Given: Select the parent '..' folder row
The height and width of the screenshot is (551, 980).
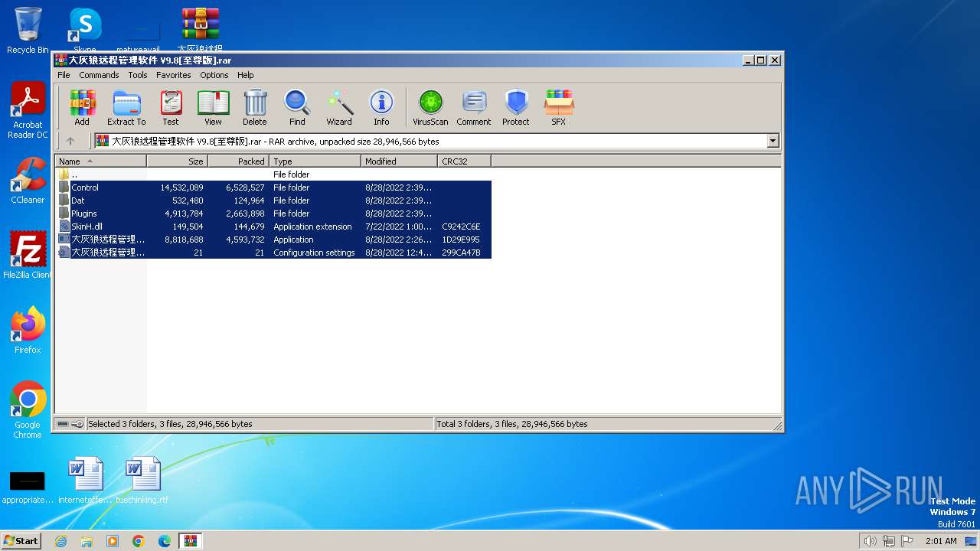Looking at the screenshot, I should [x=274, y=174].
